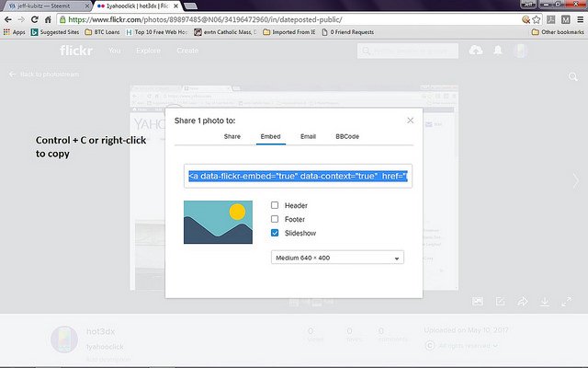Click the edit photo icon

pos(500,301)
